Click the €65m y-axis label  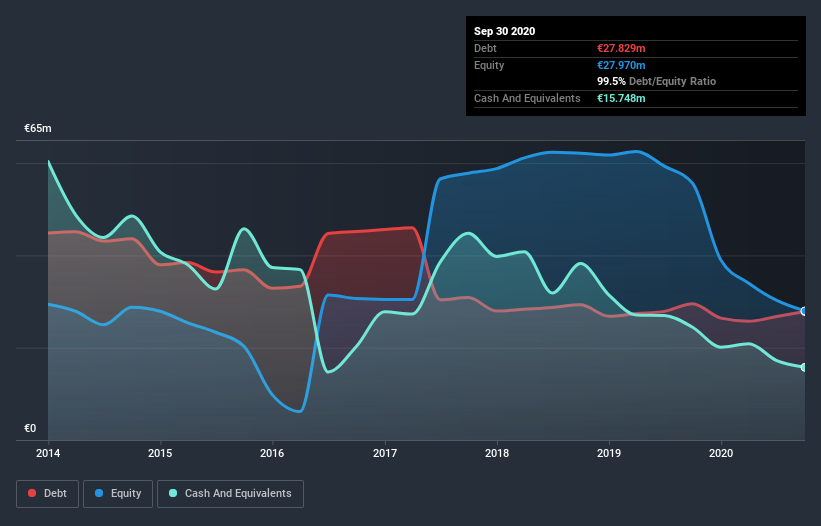(38, 128)
